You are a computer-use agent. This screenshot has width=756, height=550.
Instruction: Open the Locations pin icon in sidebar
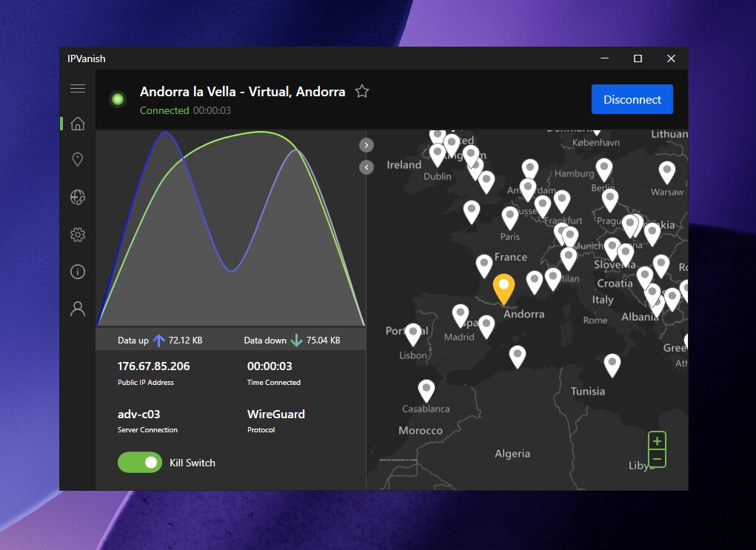click(77, 160)
